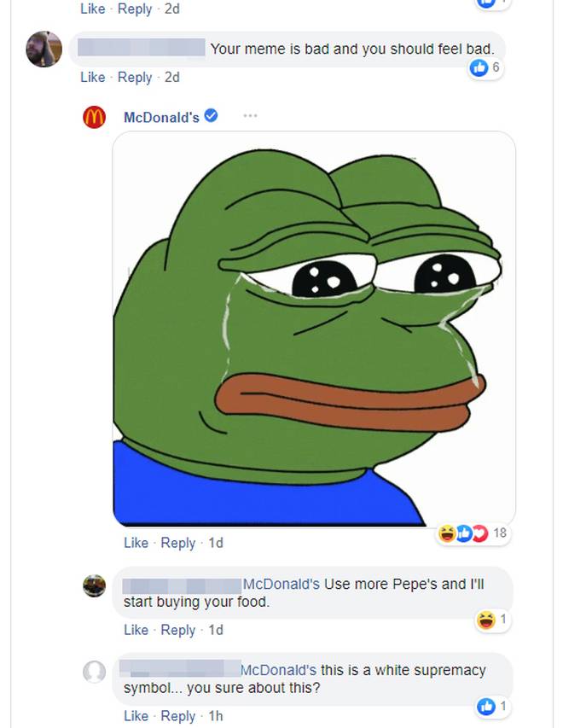This screenshot has width=563, height=728.
Task: Like the 'Use more Pepe's' comment
Action: [x=136, y=630]
